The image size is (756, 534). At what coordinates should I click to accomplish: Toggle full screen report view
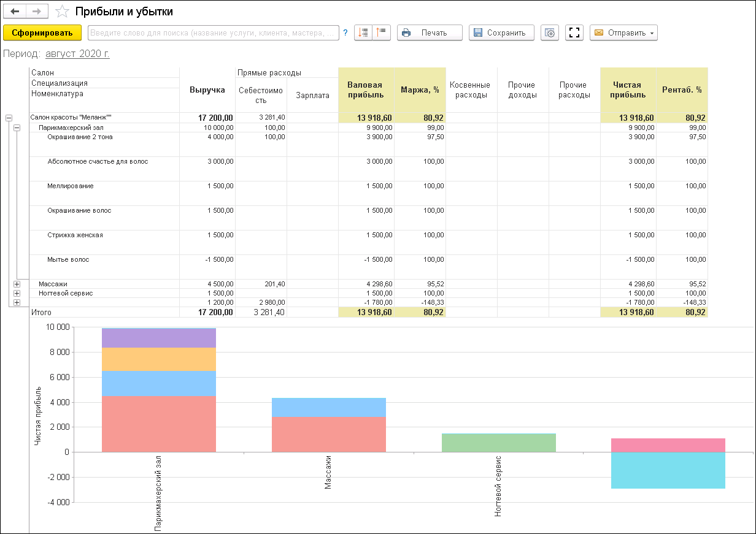coord(574,33)
